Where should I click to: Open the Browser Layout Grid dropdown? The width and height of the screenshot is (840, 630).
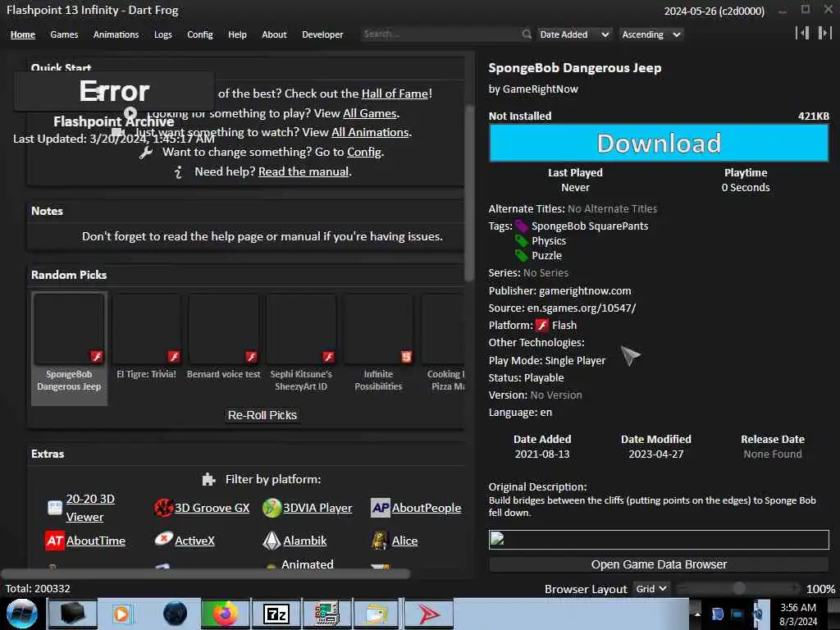[651, 589]
